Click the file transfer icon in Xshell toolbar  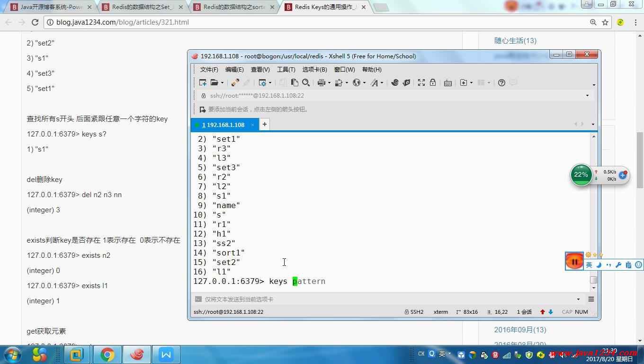(339, 82)
